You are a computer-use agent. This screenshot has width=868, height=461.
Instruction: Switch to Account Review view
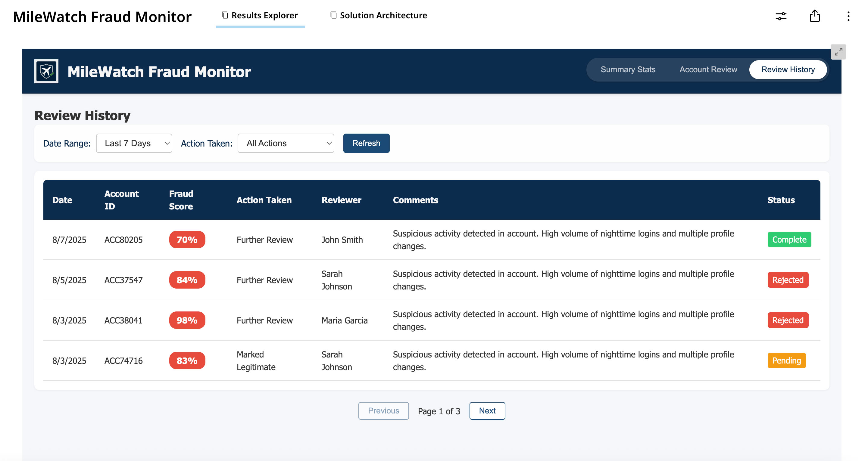[708, 70]
